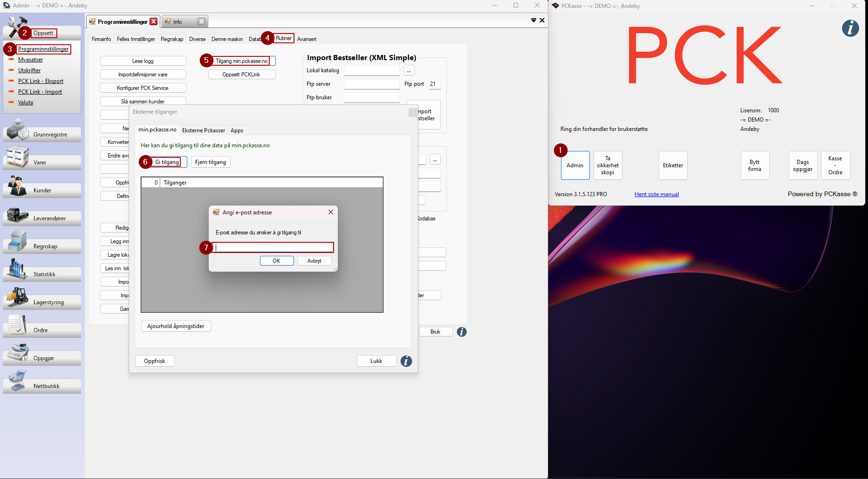
Task: Open the Grunnregistre module icon
Action: point(19,130)
